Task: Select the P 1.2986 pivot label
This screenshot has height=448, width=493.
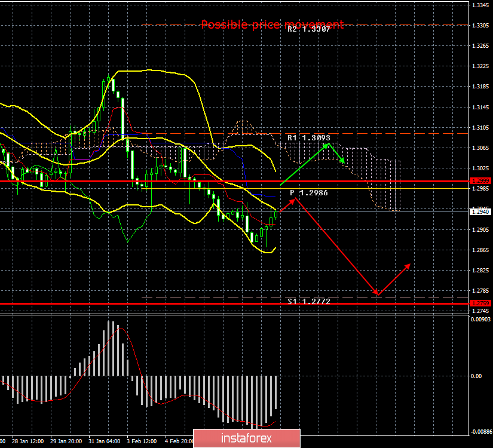Action: [x=309, y=193]
